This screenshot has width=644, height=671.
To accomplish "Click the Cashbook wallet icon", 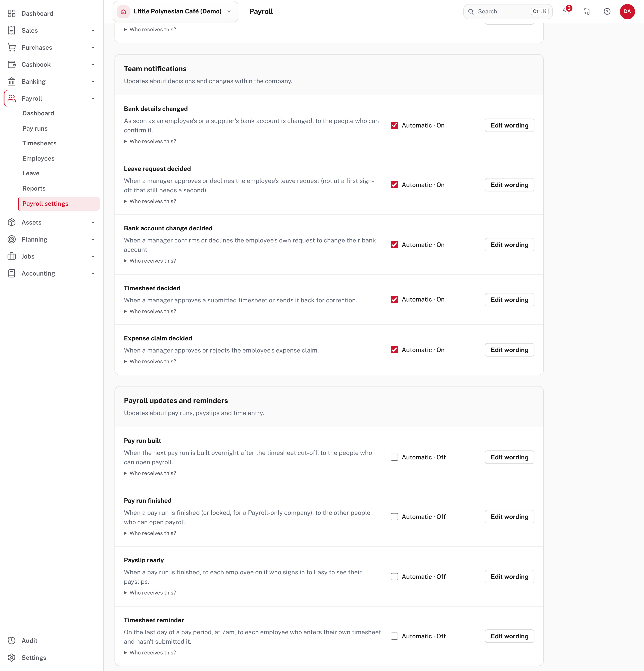I will coord(12,64).
